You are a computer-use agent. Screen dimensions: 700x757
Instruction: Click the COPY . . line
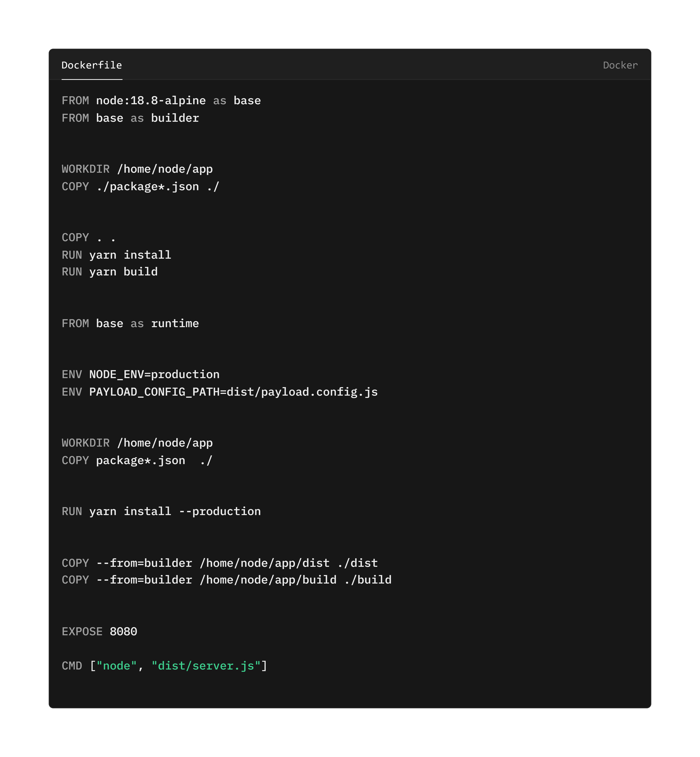89,237
